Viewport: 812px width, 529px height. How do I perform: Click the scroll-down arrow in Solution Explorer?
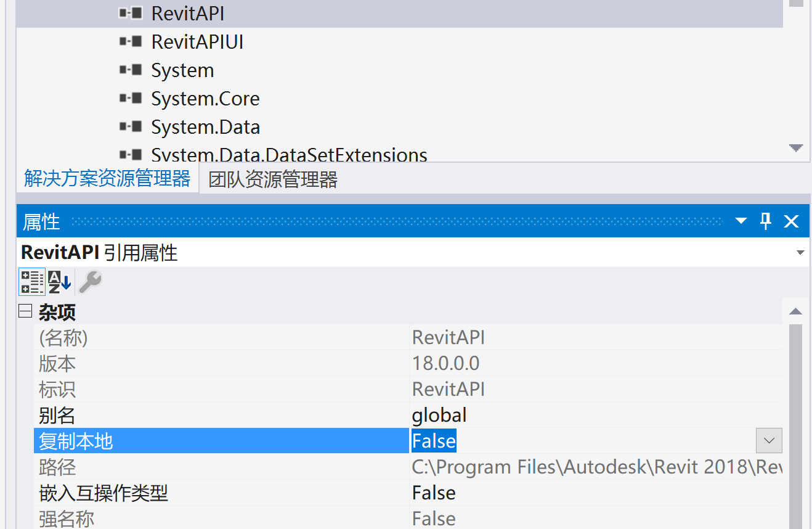(x=796, y=147)
